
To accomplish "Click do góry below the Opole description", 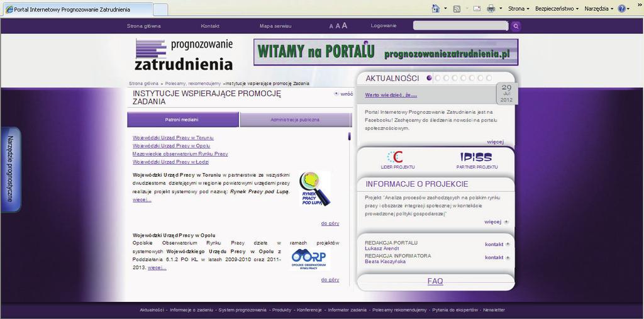I will click(x=330, y=279).
